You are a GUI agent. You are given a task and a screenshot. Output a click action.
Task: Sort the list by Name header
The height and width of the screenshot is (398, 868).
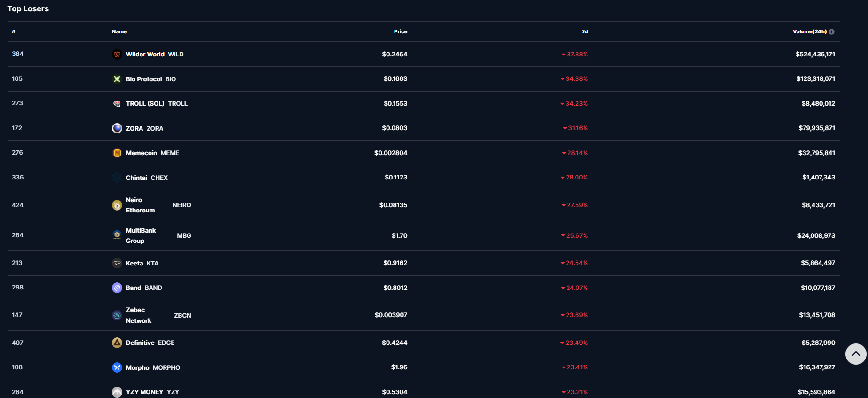(119, 31)
